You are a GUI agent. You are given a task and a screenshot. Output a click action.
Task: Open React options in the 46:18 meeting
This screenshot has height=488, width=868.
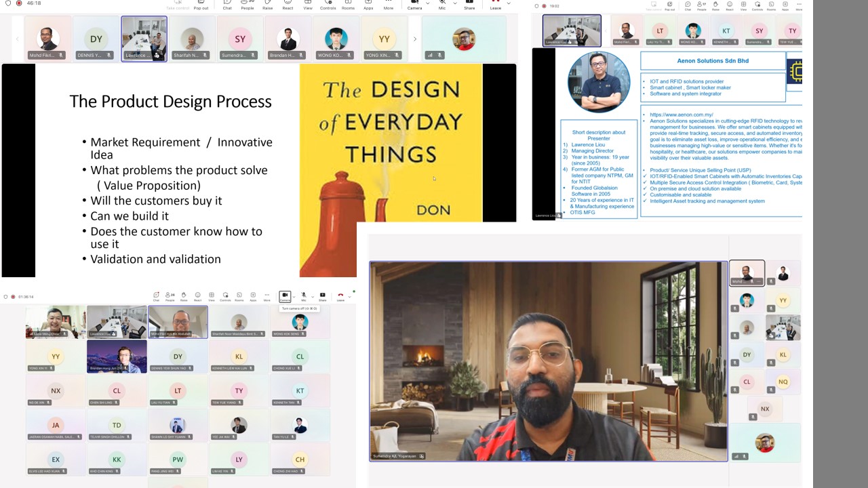click(288, 5)
